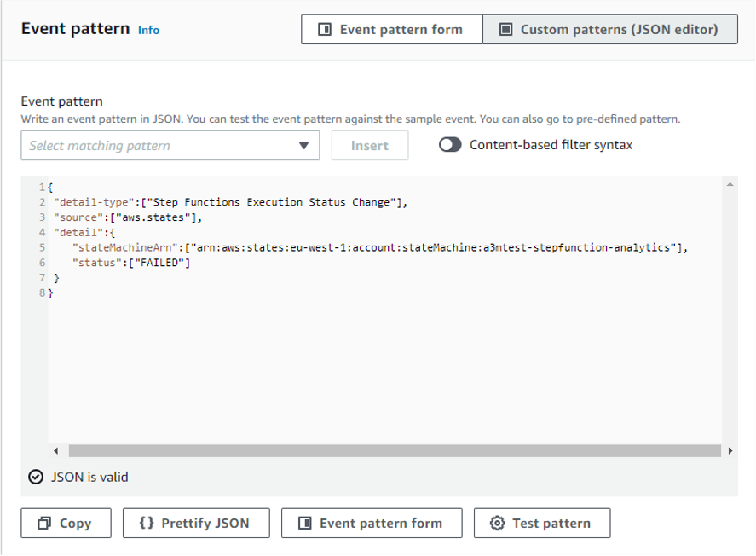Open the Info link next to Event pattern
The width and height of the screenshot is (756, 556).
click(x=148, y=30)
